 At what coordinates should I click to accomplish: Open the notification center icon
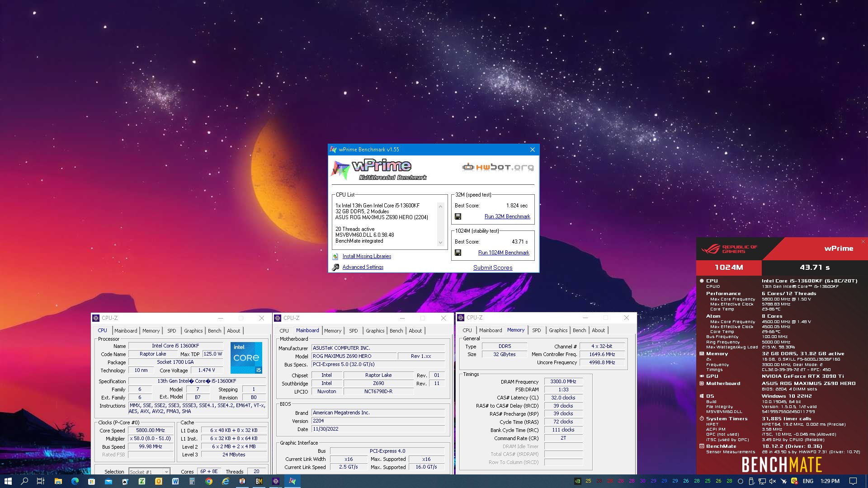(x=853, y=481)
